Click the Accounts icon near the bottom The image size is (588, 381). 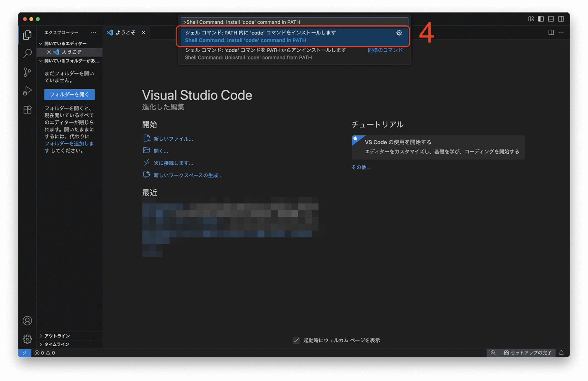pos(27,320)
